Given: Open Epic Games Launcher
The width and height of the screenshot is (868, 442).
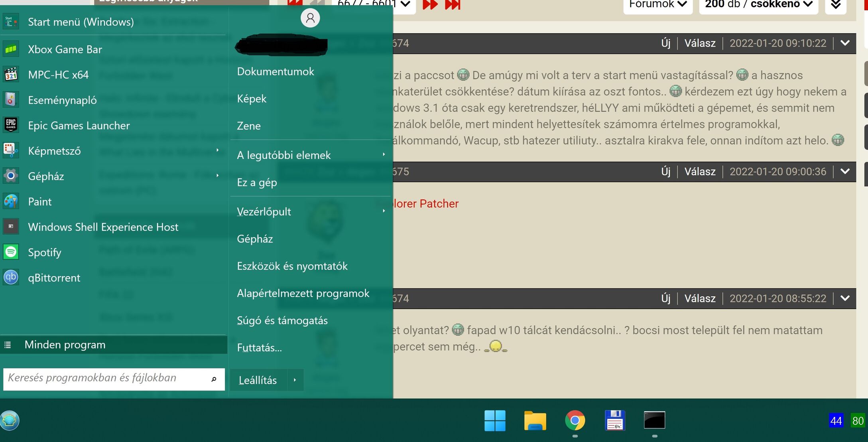Looking at the screenshot, I should 79,126.
